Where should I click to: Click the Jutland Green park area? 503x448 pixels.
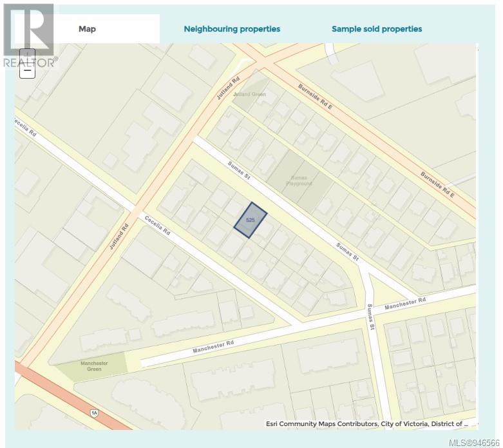(x=250, y=94)
